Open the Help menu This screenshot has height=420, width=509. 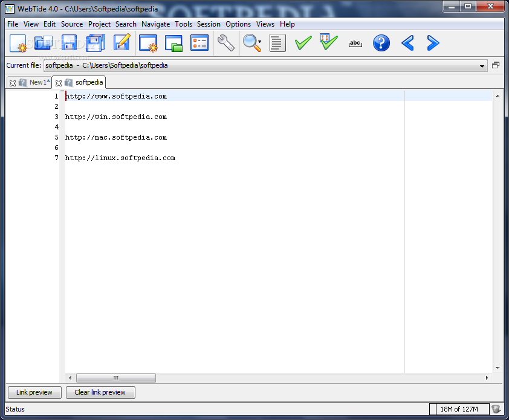287,24
